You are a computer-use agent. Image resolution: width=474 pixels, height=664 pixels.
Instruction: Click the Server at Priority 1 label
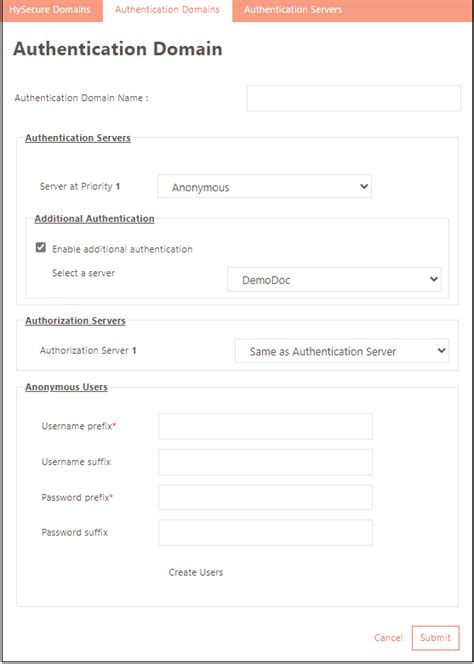(x=80, y=187)
